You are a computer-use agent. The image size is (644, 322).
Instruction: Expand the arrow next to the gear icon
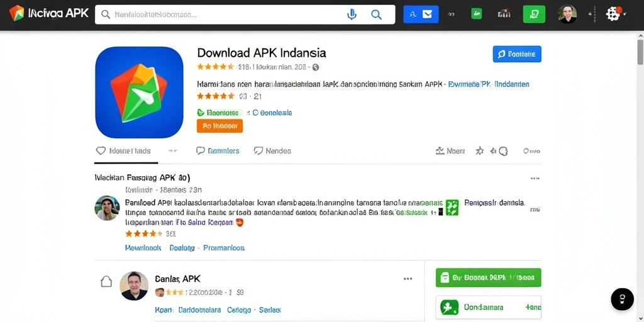pos(625,14)
